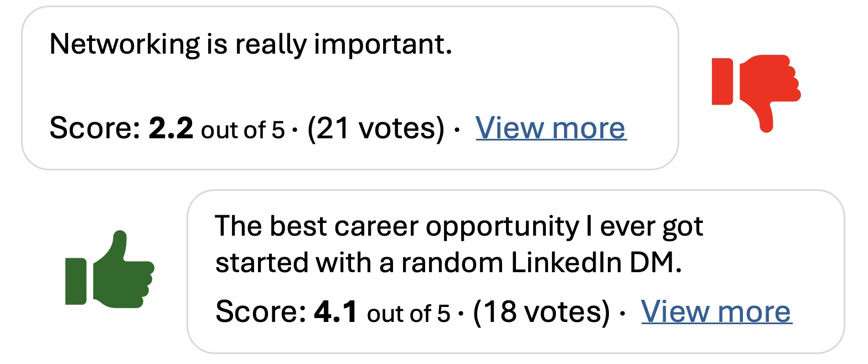
Task: Click "out of 5" beside the 2.2 score
Action: coord(242,131)
